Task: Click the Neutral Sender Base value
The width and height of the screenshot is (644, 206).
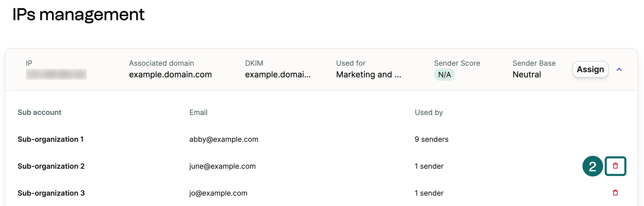Action: point(527,75)
